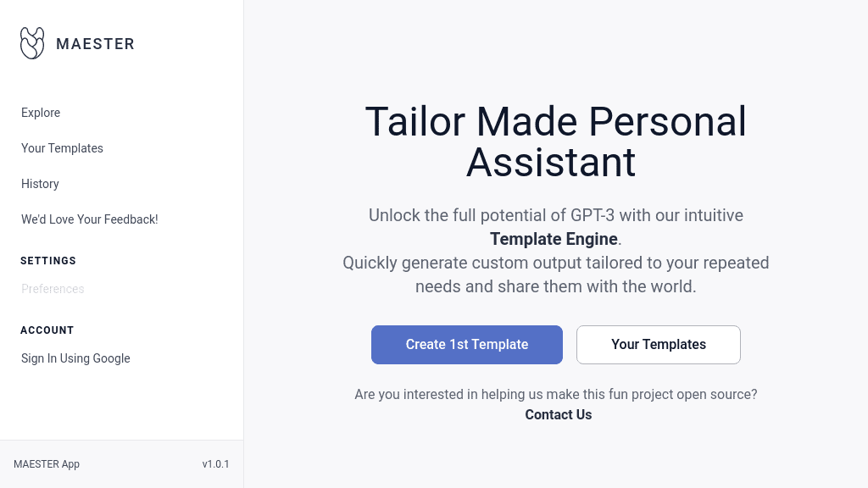The height and width of the screenshot is (488, 868).
Task: Click the ACCOUNT section header
Action: pyautogui.click(x=47, y=330)
